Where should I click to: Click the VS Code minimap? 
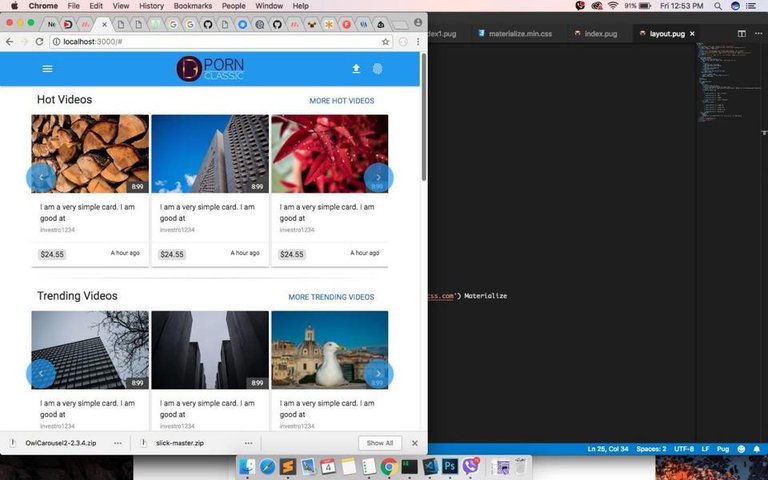point(729,83)
